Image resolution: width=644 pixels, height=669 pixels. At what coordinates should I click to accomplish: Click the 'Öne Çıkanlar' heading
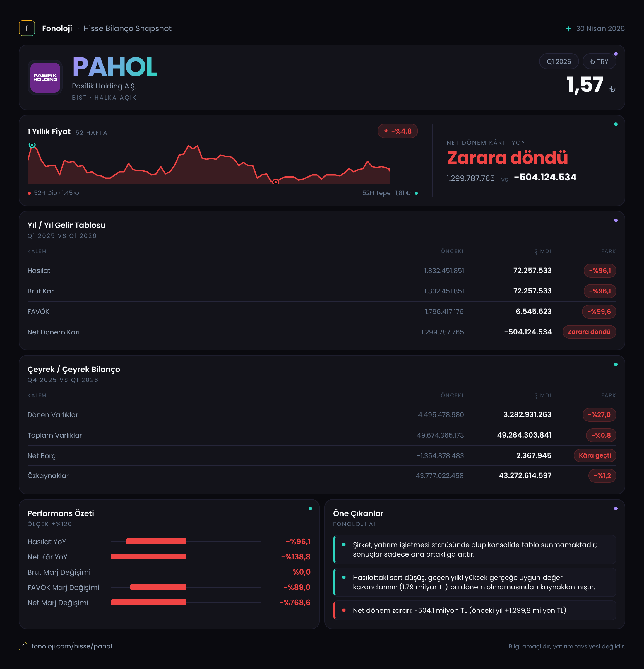[x=358, y=513]
